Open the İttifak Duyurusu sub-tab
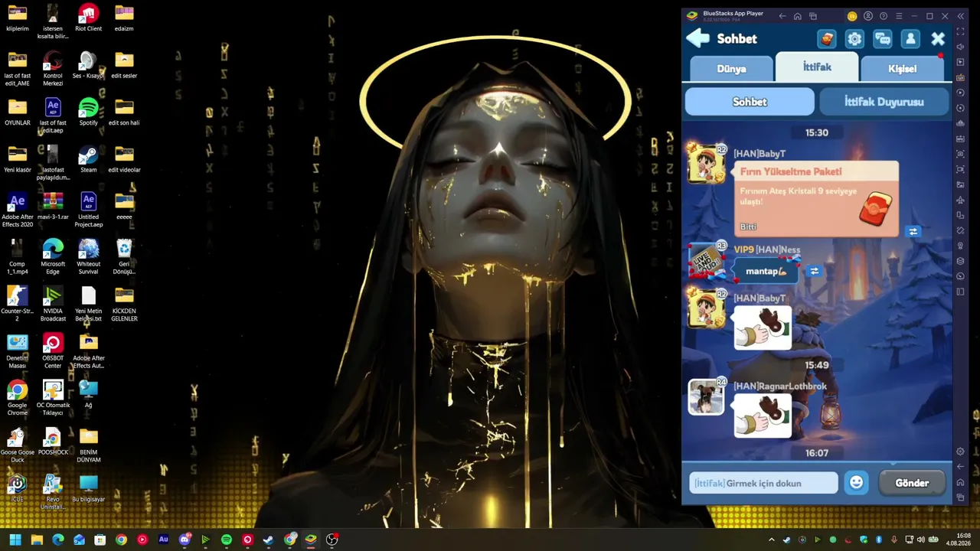The width and height of the screenshot is (980, 551). coord(884,102)
